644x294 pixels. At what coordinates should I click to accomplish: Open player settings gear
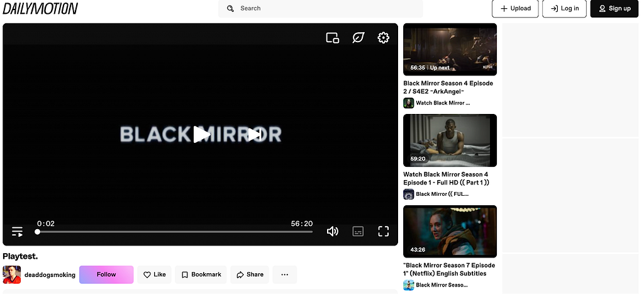pyautogui.click(x=383, y=38)
